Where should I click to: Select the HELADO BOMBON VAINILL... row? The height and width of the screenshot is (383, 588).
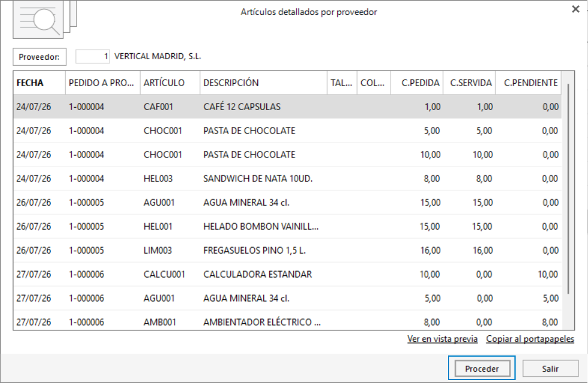(287, 227)
